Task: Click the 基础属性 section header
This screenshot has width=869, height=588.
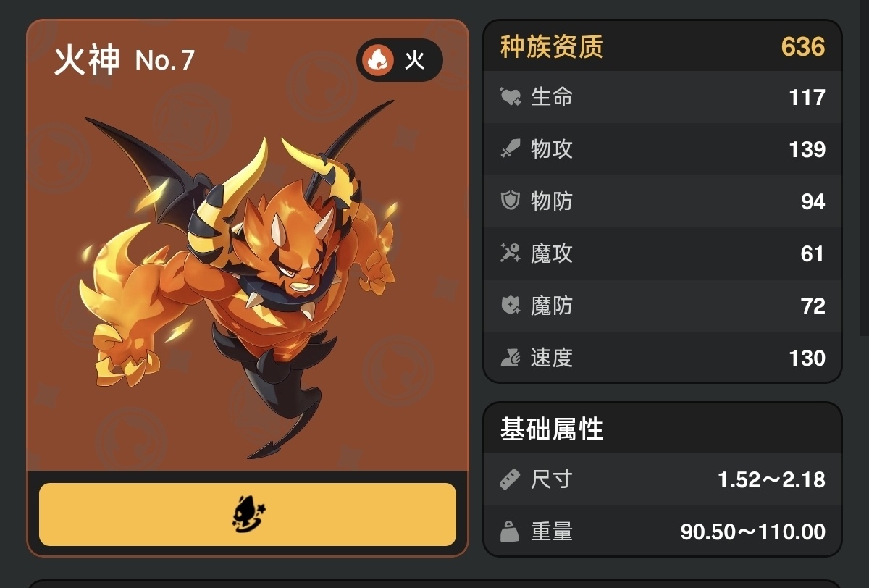Action: [552, 429]
